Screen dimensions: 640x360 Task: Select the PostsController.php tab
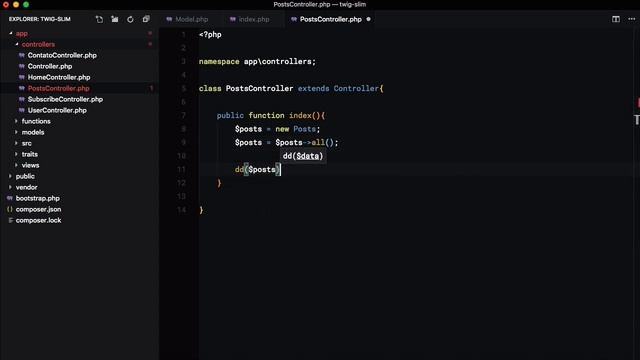(x=331, y=19)
